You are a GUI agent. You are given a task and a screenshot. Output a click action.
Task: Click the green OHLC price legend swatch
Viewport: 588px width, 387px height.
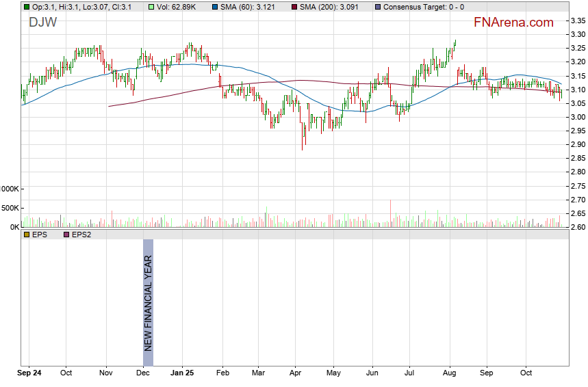26,7
